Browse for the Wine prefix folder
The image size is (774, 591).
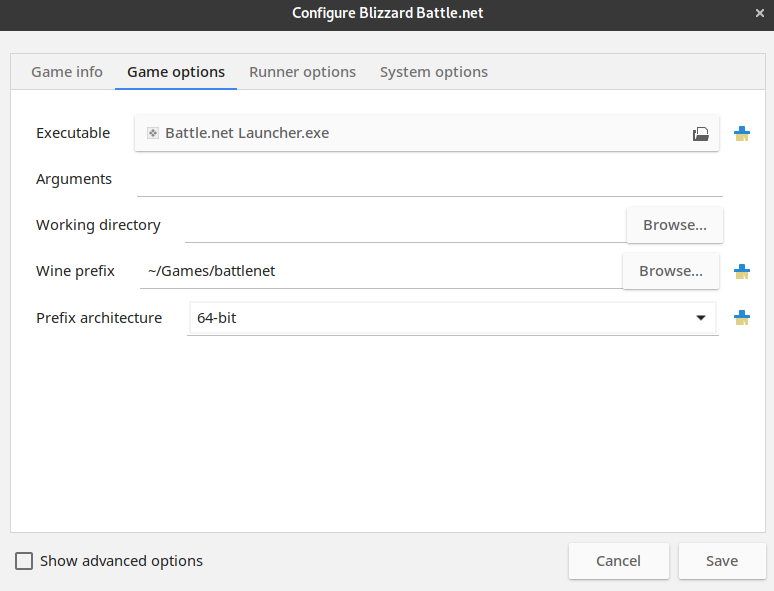pyautogui.click(x=671, y=271)
